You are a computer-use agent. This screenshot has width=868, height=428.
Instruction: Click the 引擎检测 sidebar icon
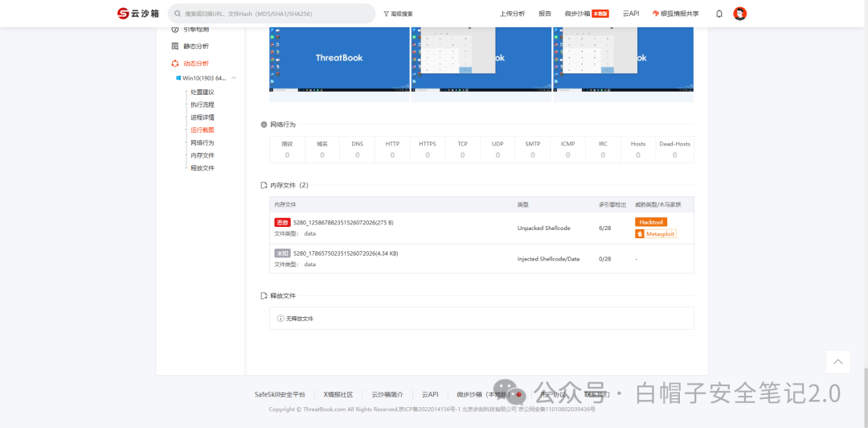tap(175, 29)
